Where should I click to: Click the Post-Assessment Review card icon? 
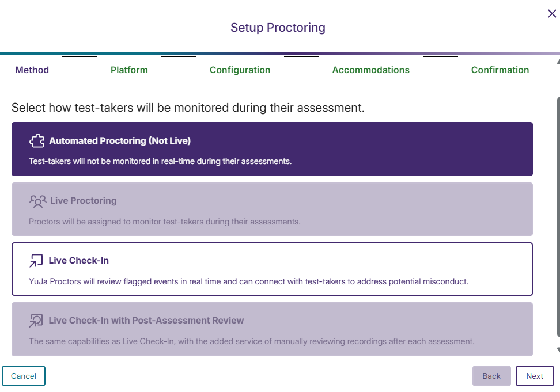tap(36, 320)
